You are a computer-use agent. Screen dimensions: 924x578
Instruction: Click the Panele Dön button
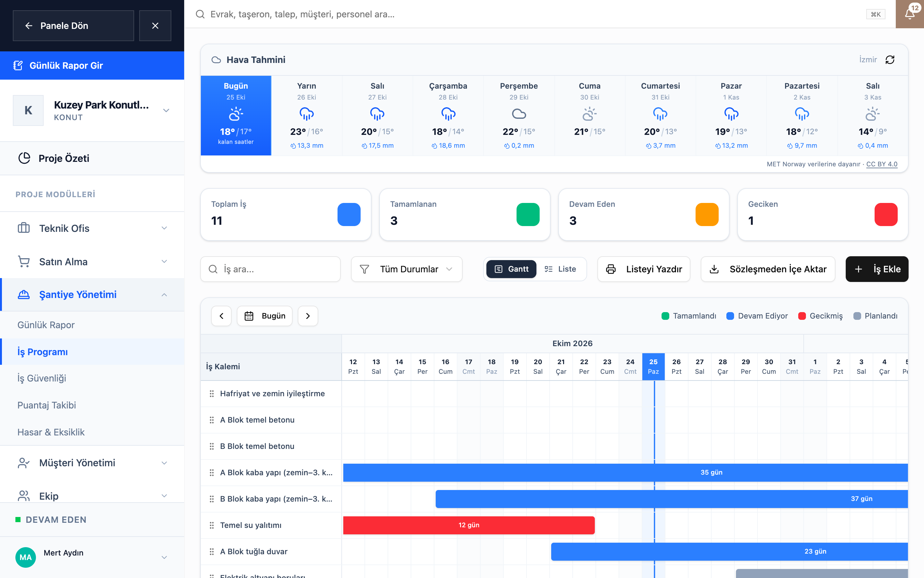(x=73, y=26)
